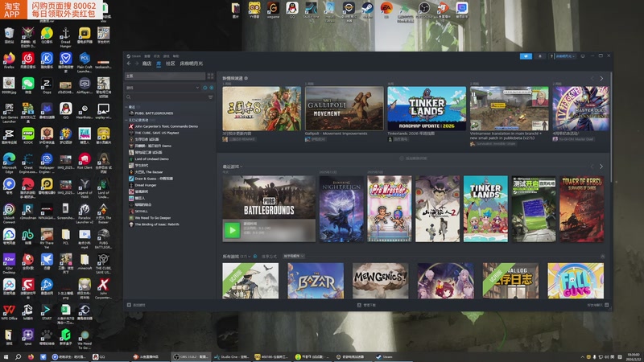Open Plain Craft Launcher desktop icon
Image resolution: width=644 pixels, height=362 pixels.
pos(85,62)
